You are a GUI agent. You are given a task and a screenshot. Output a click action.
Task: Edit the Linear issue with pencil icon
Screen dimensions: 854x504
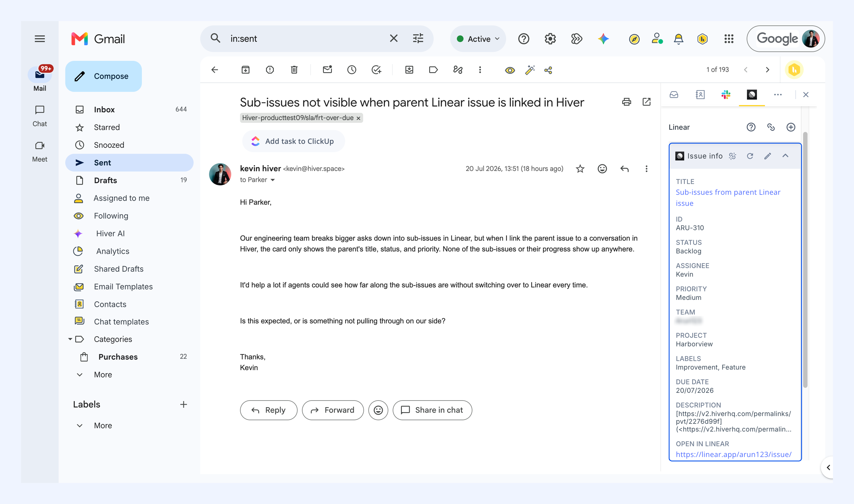[x=768, y=156]
